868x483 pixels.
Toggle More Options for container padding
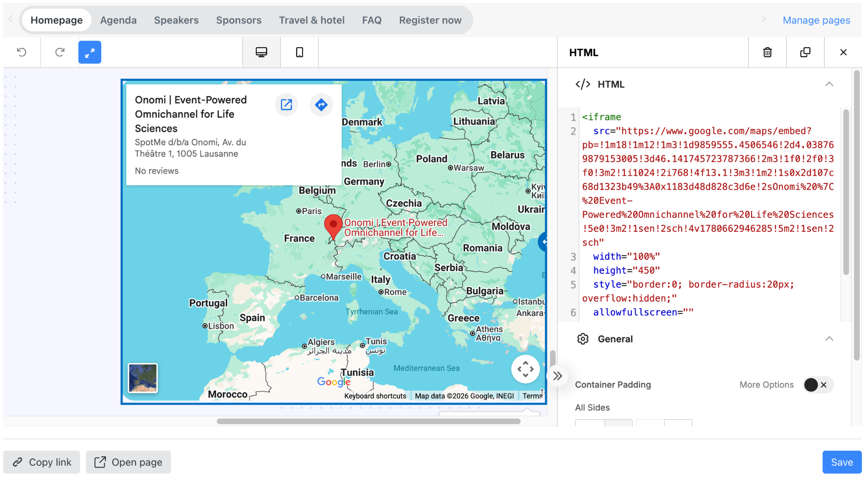tap(818, 385)
